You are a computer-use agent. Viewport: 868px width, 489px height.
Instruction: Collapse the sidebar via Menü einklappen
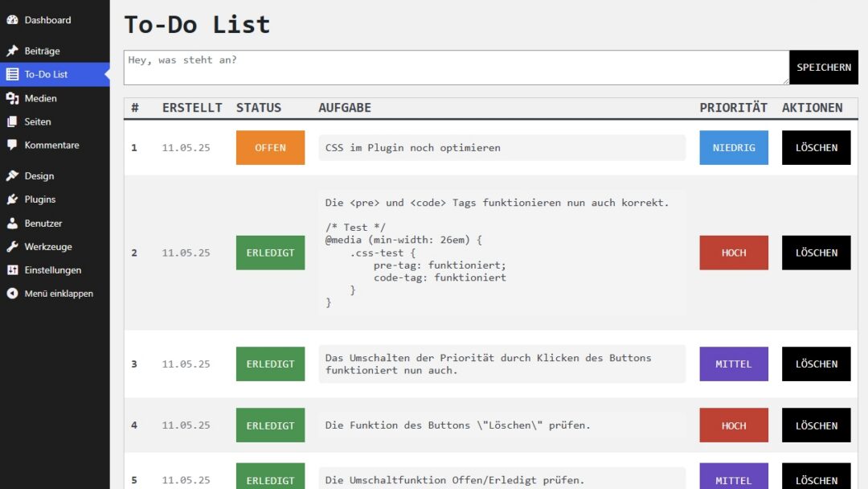[58, 294]
